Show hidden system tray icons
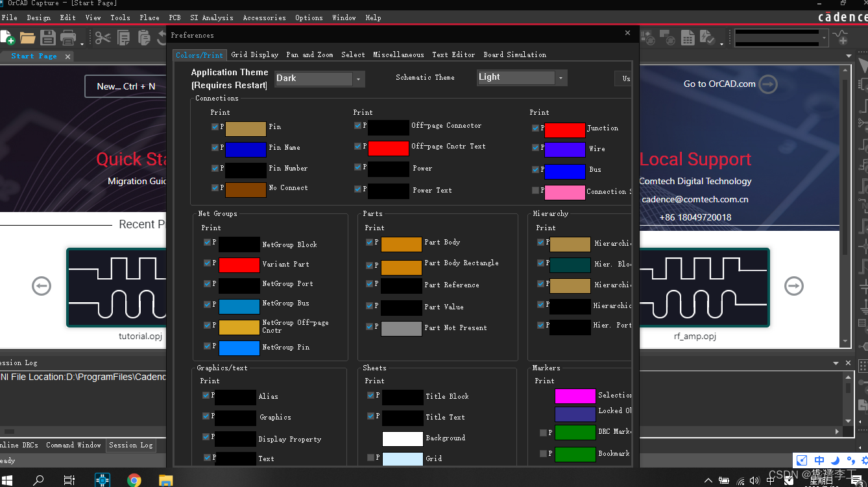Viewport: 868px width, 487px height. [708, 481]
